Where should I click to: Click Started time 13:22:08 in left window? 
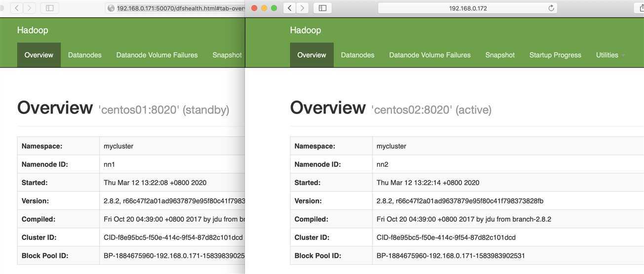(x=155, y=183)
